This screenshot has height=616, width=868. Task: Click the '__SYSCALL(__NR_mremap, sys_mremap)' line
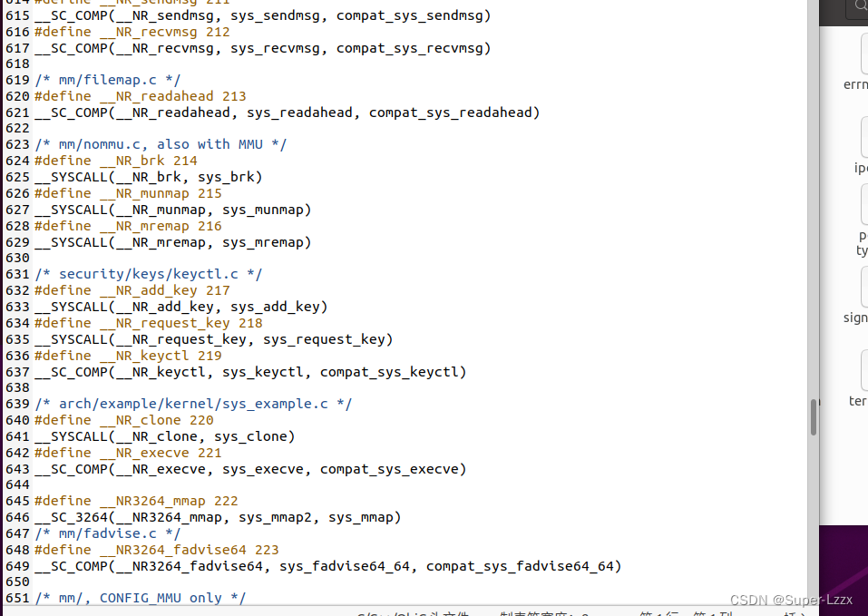pyautogui.click(x=172, y=242)
